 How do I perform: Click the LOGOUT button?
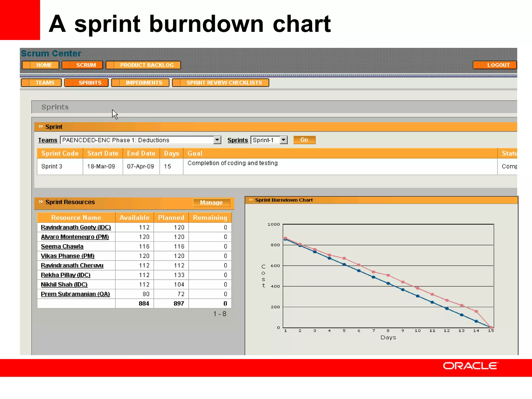(x=495, y=65)
